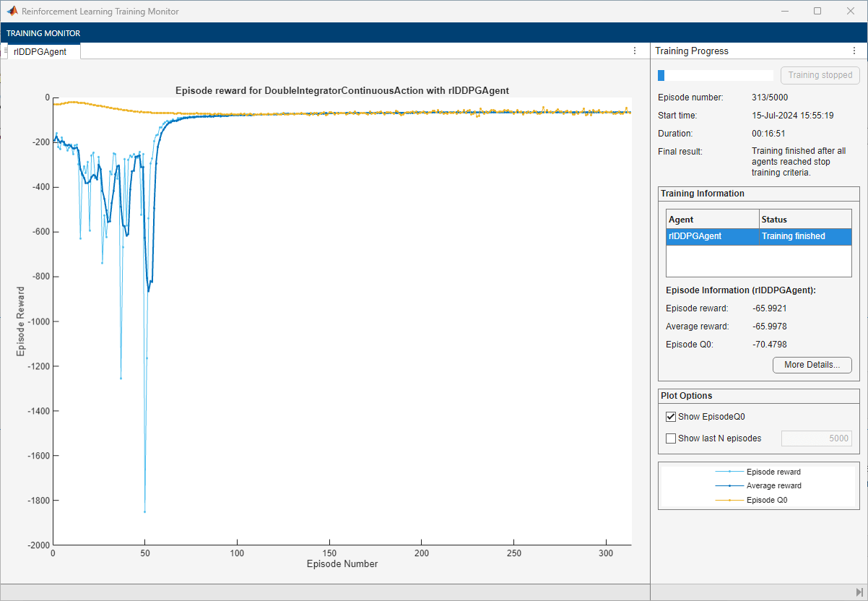Enable Show last N episodes checkbox
The image size is (868, 601).
point(671,438)
